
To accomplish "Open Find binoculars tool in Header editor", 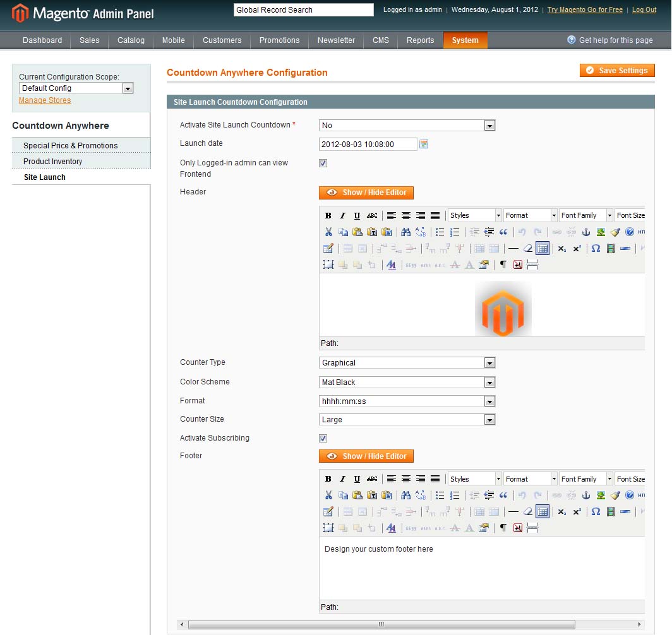I will coord(406,232).
